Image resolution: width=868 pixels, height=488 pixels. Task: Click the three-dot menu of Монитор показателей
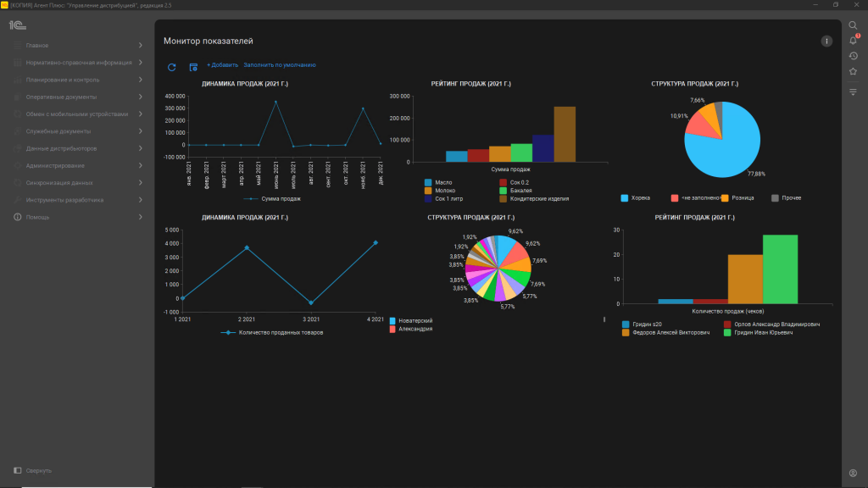(826, 41)
